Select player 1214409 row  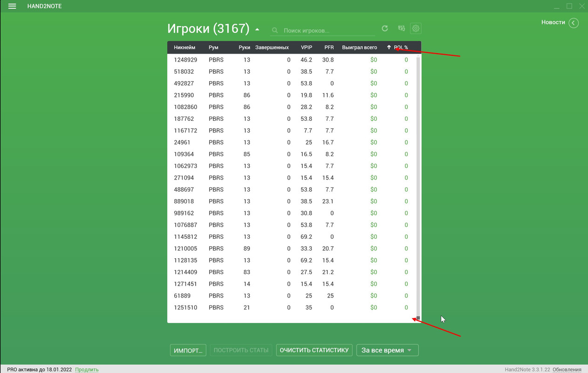(x=291, y=272)
